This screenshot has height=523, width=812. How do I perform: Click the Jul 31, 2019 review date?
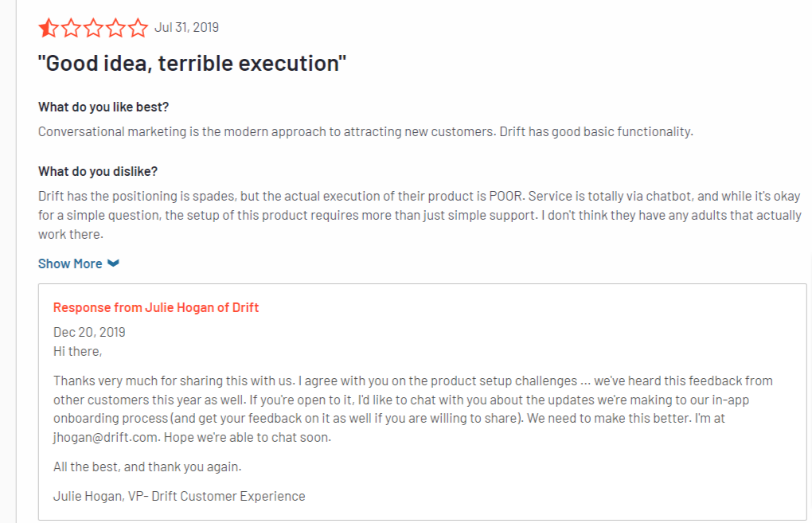[187, 27]
